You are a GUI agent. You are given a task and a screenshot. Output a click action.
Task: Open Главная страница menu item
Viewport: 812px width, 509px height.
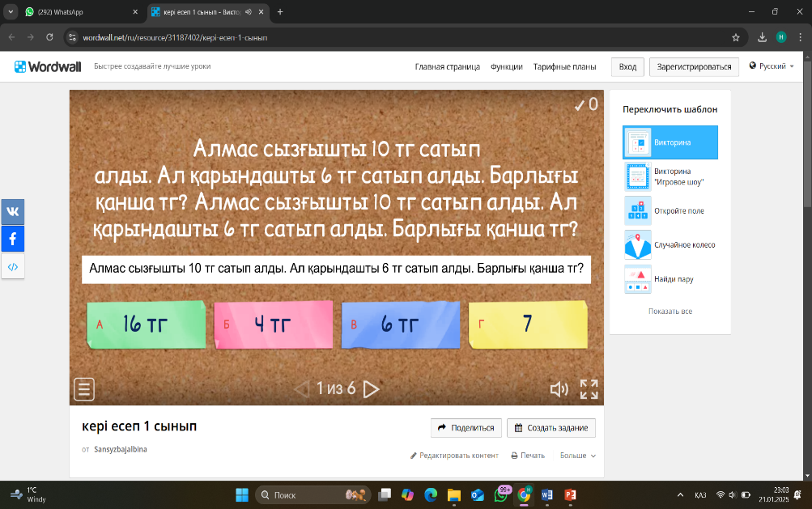448,67
